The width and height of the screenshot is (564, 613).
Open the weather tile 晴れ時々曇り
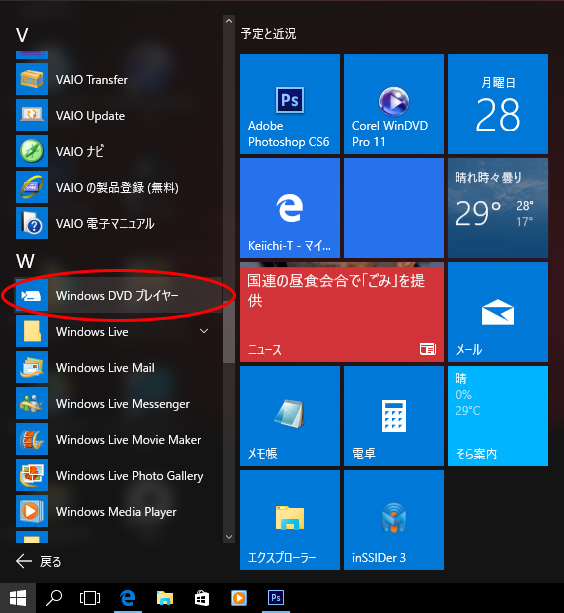click(498, 208)
